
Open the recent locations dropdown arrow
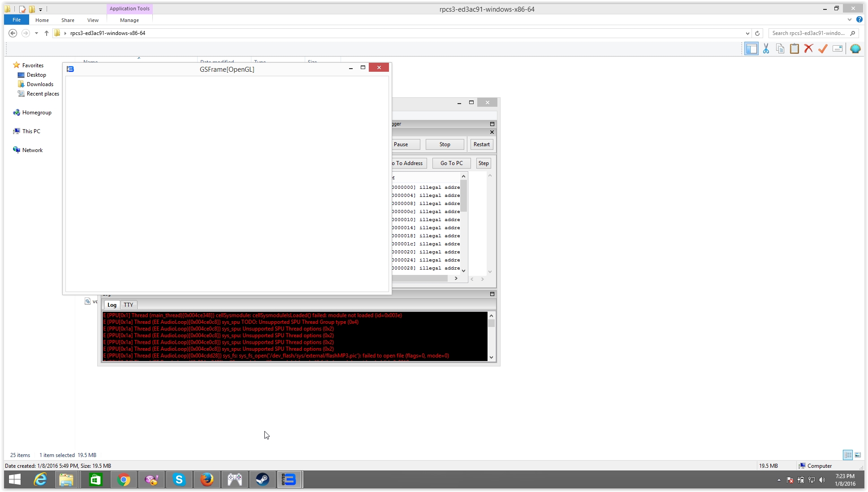point(36,33)
